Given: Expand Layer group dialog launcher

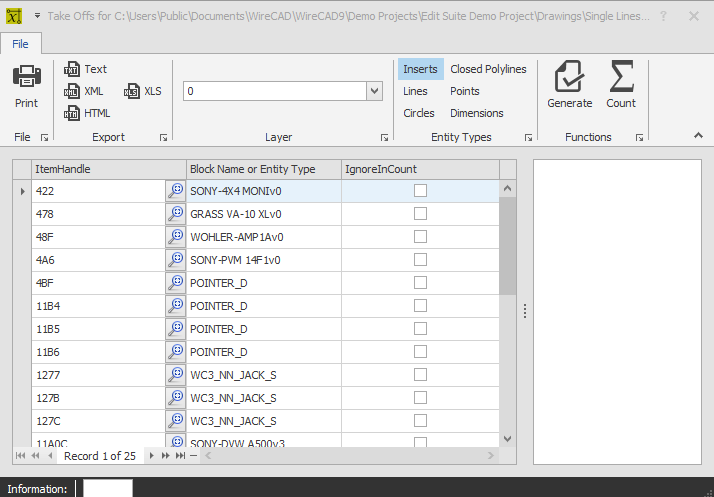Looking at the screenshot, I should pyautogui.click(x=384, y=138).
